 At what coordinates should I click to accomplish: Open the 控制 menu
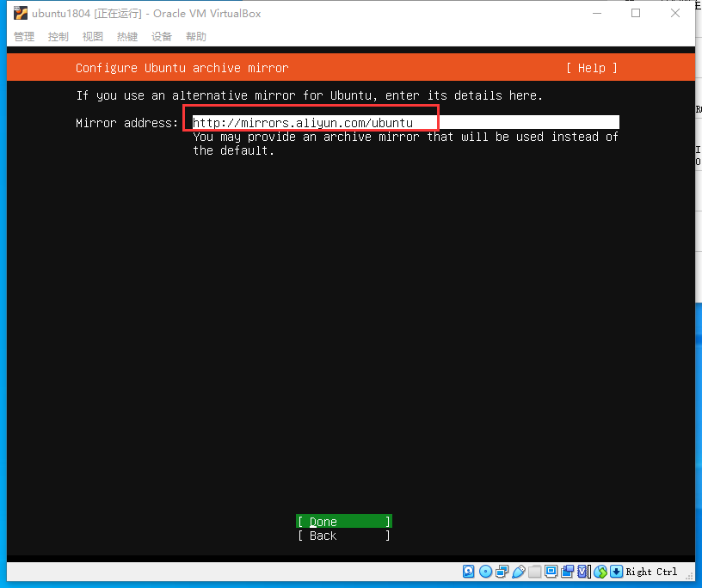click(58, 36)
